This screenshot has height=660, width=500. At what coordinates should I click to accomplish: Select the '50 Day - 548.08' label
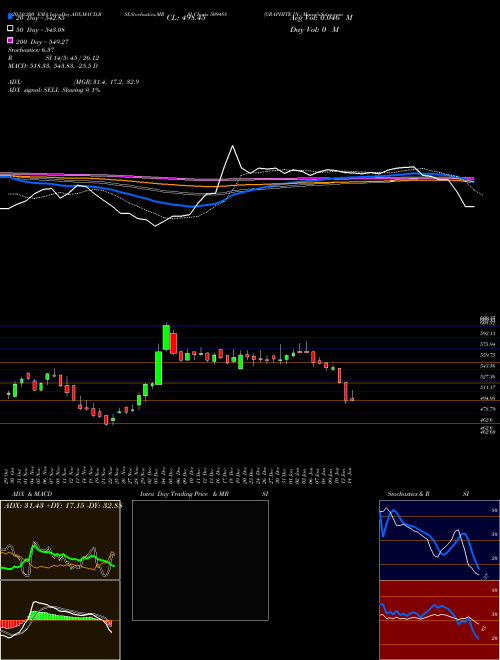pos(40,29)
